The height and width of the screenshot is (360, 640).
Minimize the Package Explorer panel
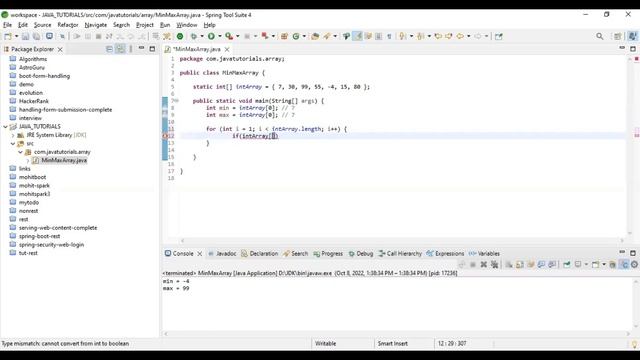click(141, 49)
